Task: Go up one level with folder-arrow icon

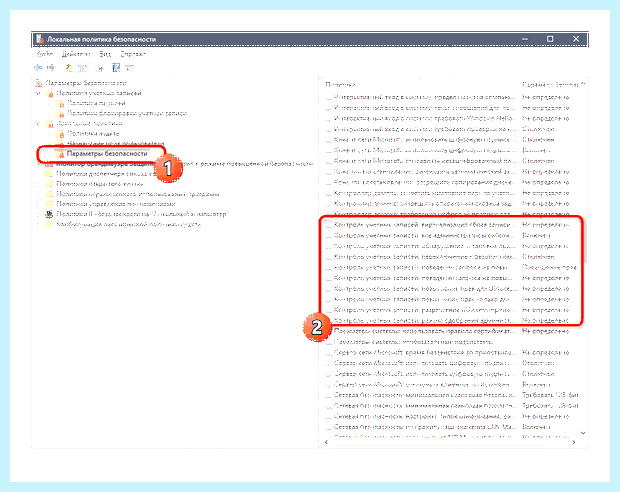Action: (x=69, y=68)
